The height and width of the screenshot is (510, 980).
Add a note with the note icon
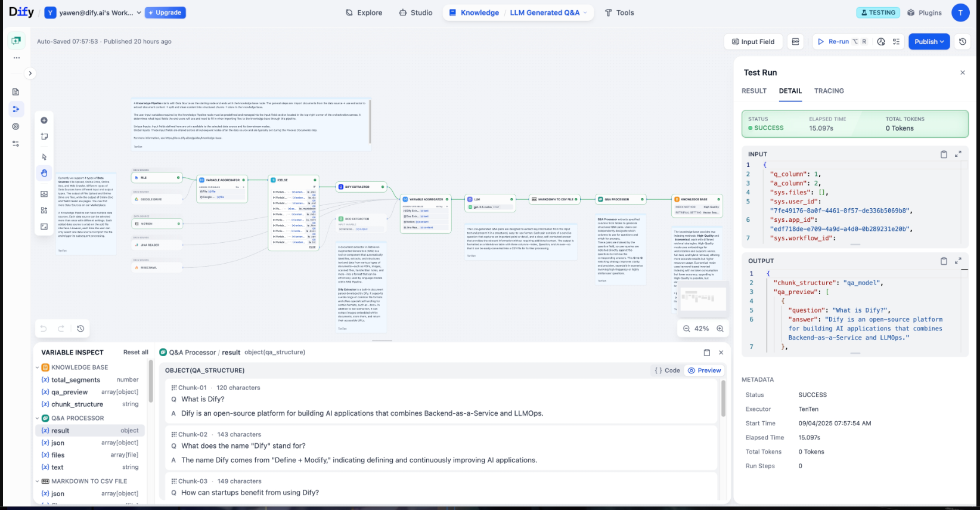click(x=44, y=137)
